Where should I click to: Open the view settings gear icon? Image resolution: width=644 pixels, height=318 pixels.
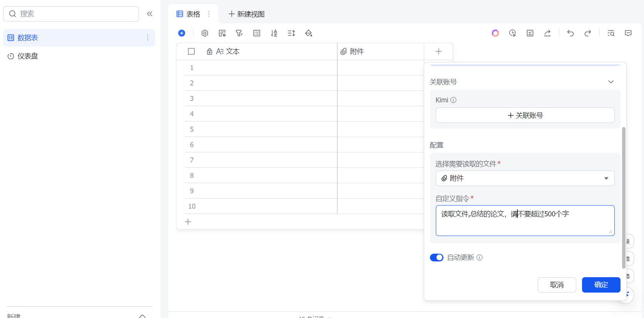coord(205,33)
